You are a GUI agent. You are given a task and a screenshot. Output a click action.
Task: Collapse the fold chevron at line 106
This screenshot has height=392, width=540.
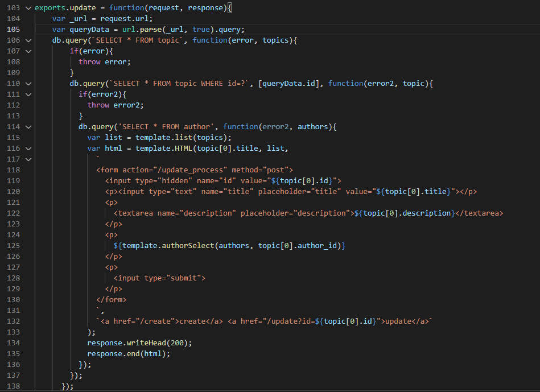[28, 40]
